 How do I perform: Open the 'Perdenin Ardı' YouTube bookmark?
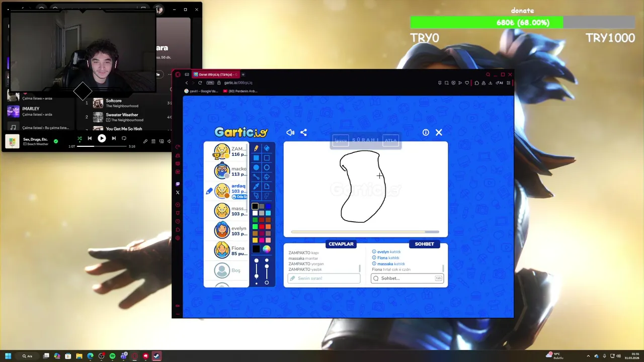[x=240, y=91]
